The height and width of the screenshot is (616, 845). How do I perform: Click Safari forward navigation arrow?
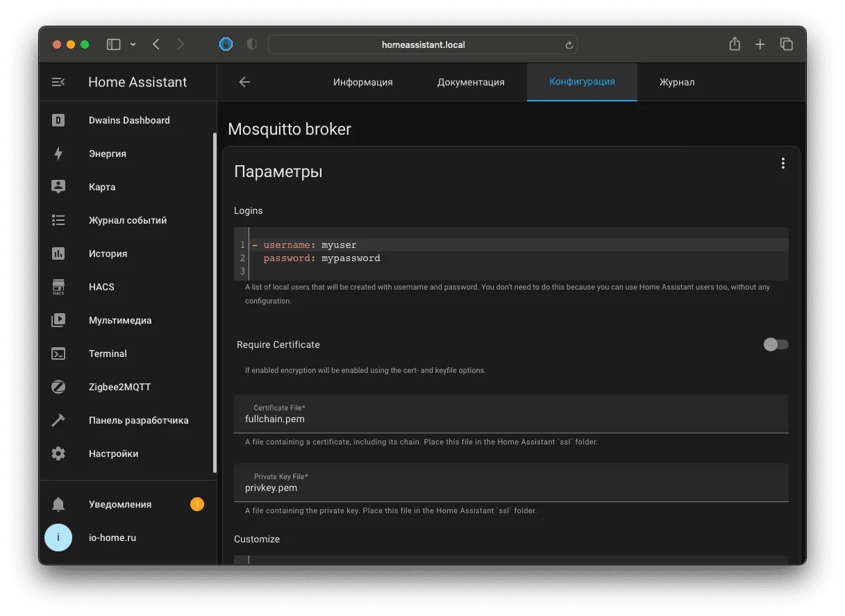pos(181,44)
